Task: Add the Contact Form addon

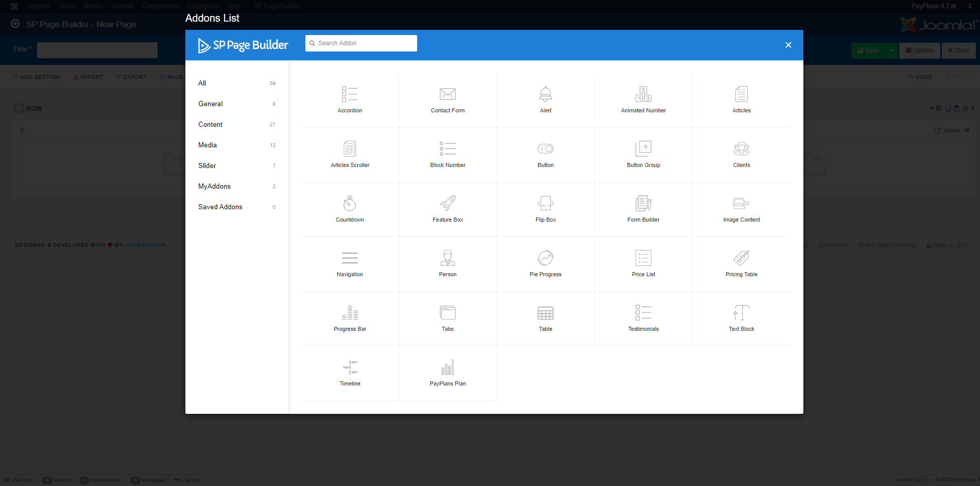Action: [448, 100]
